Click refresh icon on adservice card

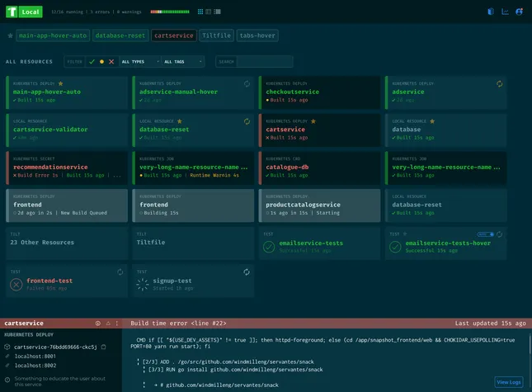pos(500,84)
